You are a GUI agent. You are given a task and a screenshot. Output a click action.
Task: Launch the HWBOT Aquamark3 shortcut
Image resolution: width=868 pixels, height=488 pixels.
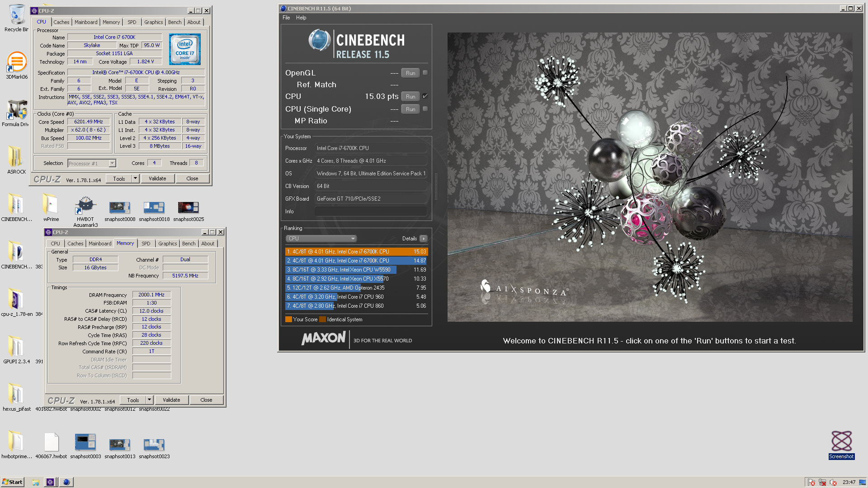pos(85,206)
